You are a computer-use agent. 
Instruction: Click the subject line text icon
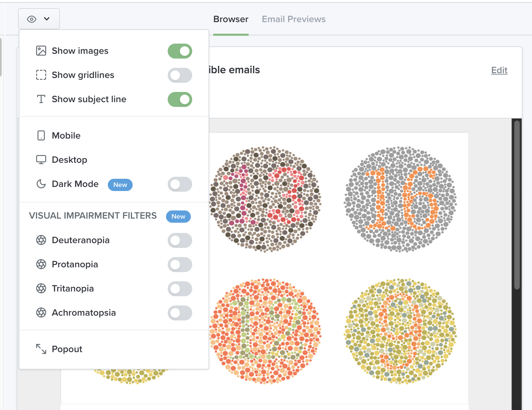tap(41, 99)
